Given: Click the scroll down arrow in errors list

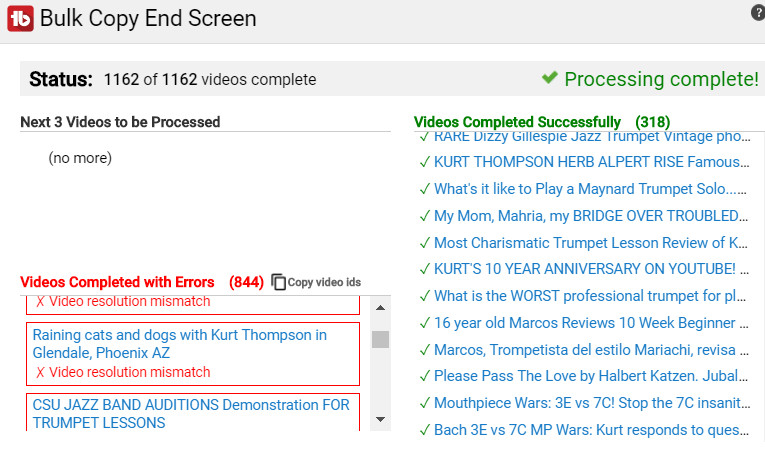Looking at the screenshot, I should 381,419.
